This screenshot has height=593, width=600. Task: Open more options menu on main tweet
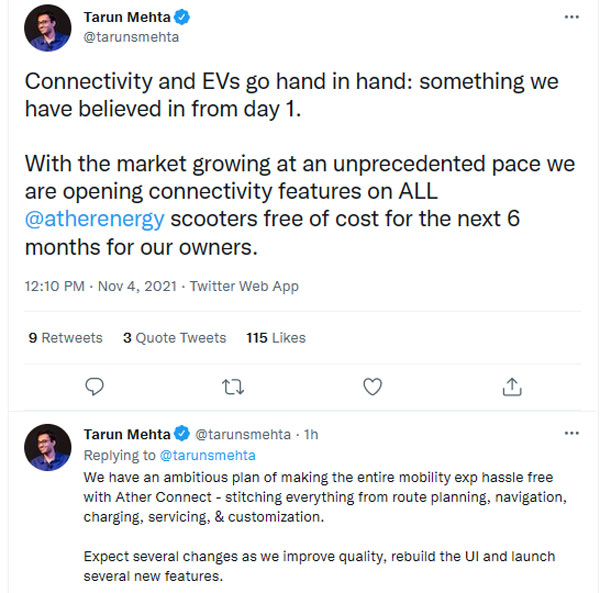pos(572,17)
